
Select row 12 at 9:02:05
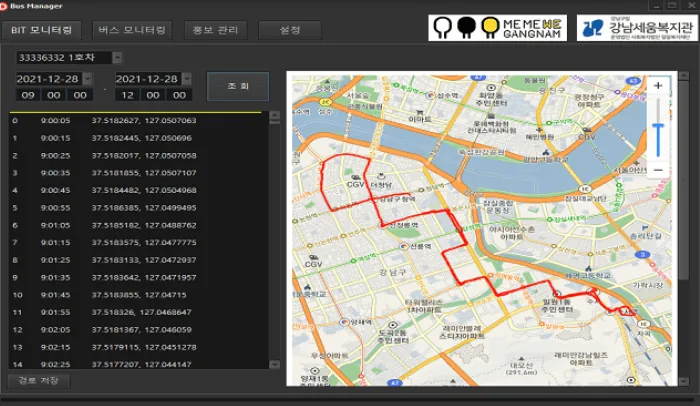coord(138,330)
